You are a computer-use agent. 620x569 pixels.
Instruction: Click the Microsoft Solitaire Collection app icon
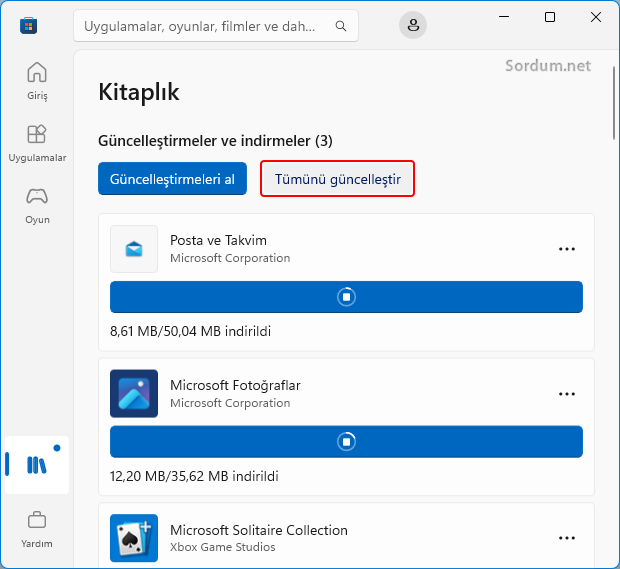click(134, 538)
